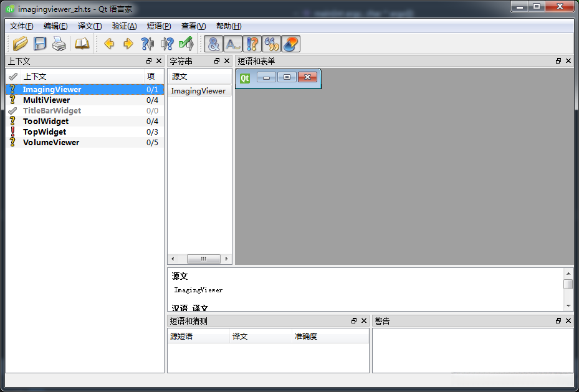Open a translation file via folder icon

pos(21,44)
